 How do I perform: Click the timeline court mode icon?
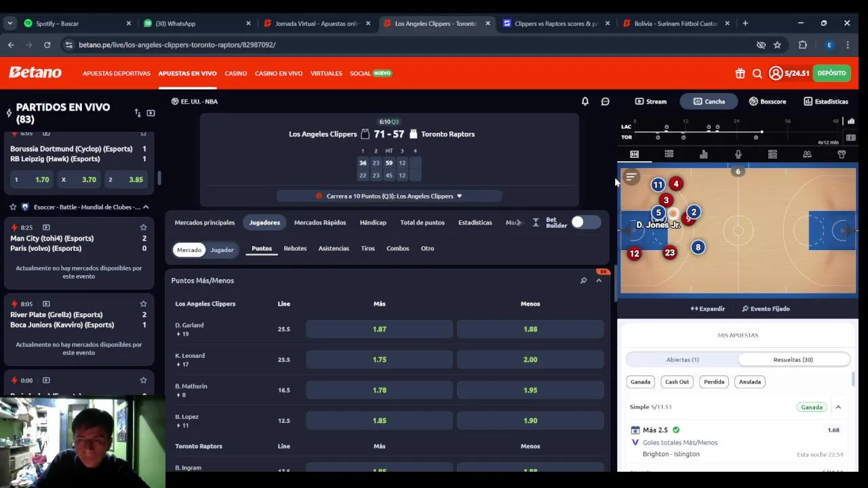(x=851, y=138)
